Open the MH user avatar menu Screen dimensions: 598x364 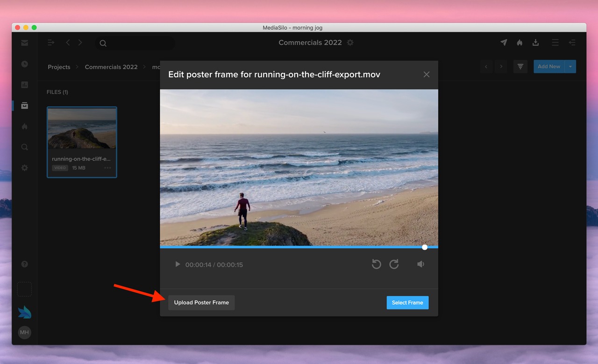click(x=24, y=332)
